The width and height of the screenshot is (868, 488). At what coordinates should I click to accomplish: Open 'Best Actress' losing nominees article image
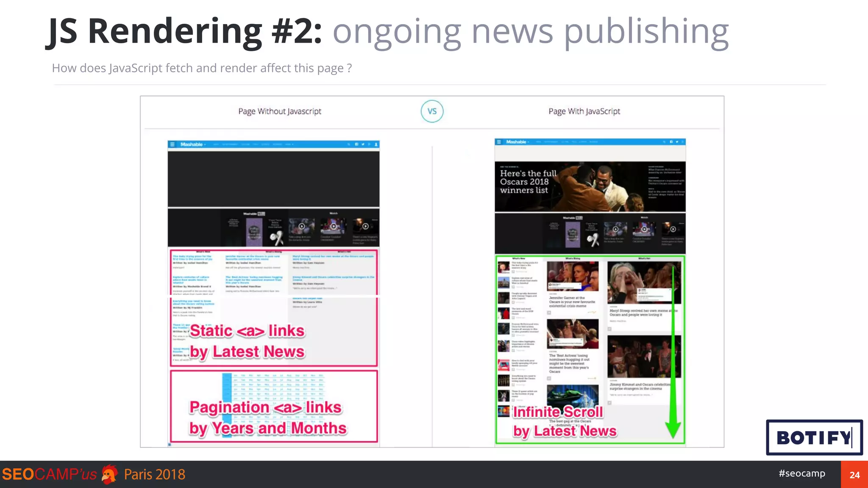point(573,334)
